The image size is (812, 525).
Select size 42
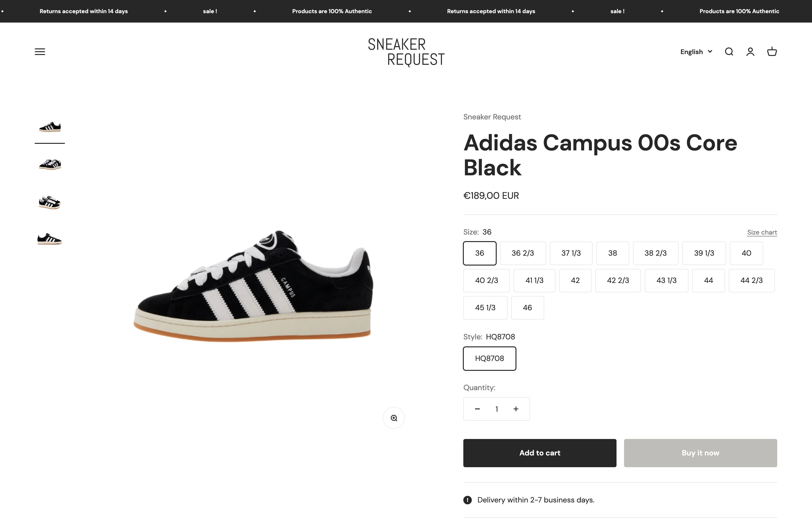coord(575,280)
